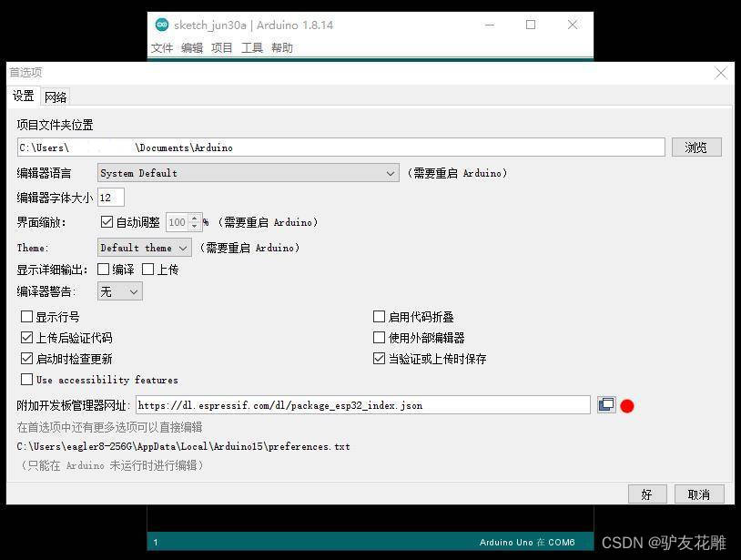741x560 pixels.
Task: Enable verbose output for 上传
Action: tap(147, 270)
